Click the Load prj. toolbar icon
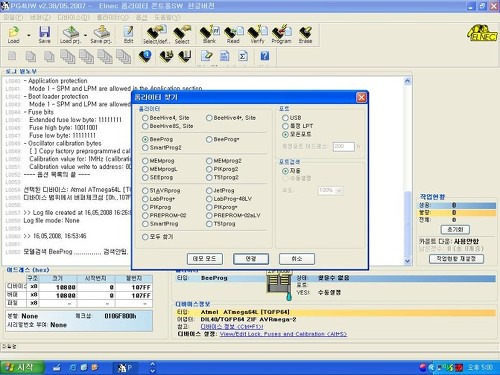 (70, 34)
